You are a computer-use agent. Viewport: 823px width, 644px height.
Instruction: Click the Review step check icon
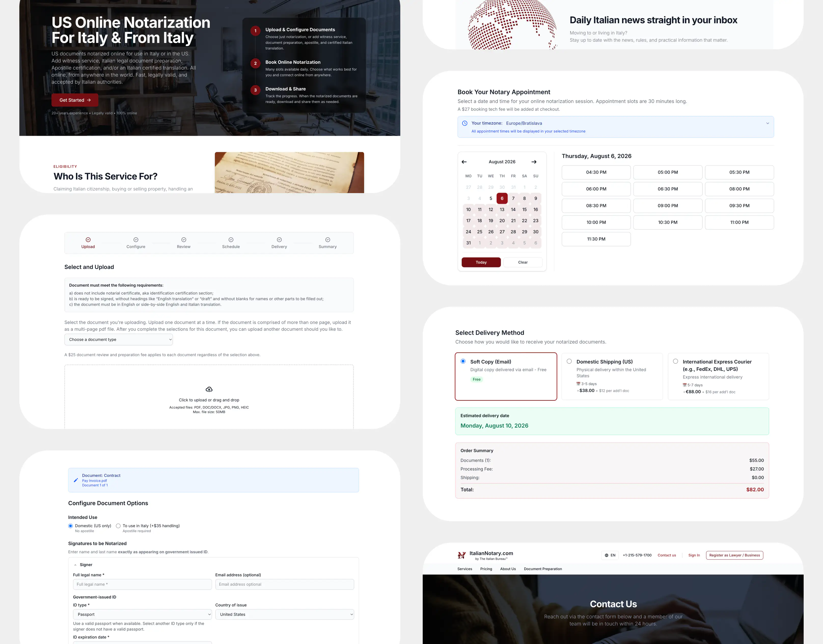184,240
